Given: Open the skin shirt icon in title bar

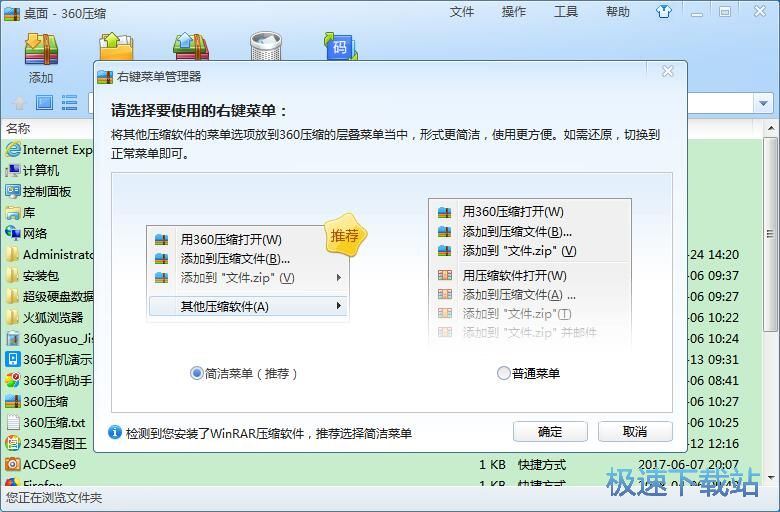Looking at the screenshot, I should point(664,11).
